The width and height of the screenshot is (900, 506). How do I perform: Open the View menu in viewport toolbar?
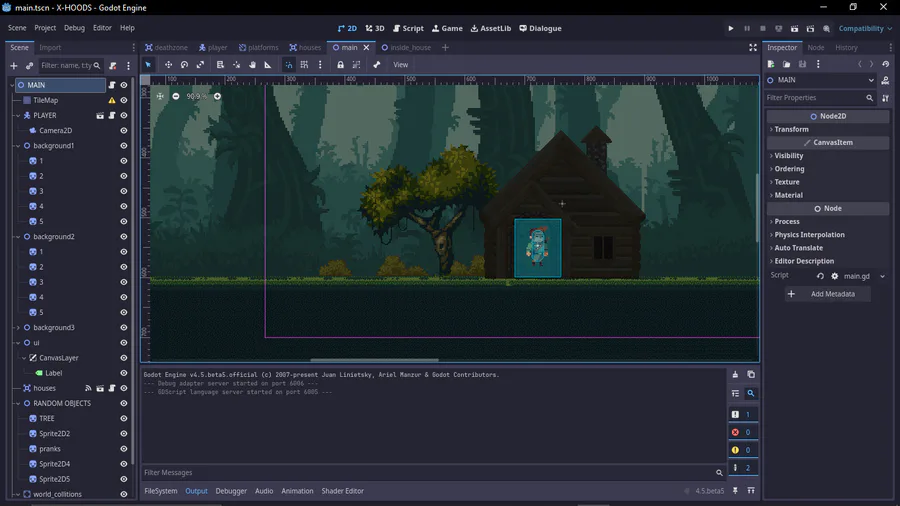(x=401, y=65)
